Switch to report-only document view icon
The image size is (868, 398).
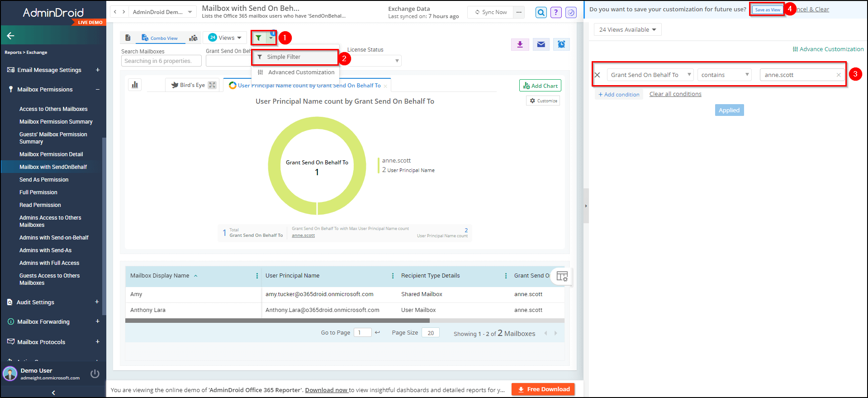(128, 38)
